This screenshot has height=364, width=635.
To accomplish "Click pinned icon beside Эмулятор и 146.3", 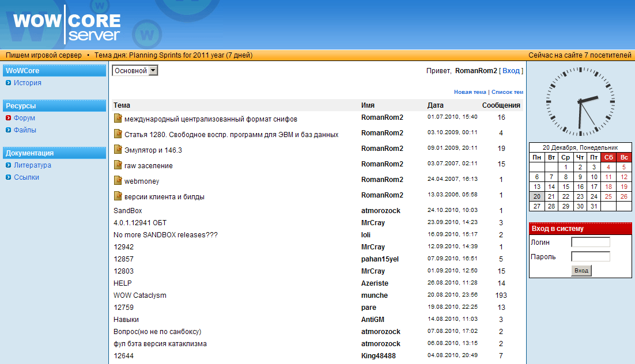I will click(118, 149).
